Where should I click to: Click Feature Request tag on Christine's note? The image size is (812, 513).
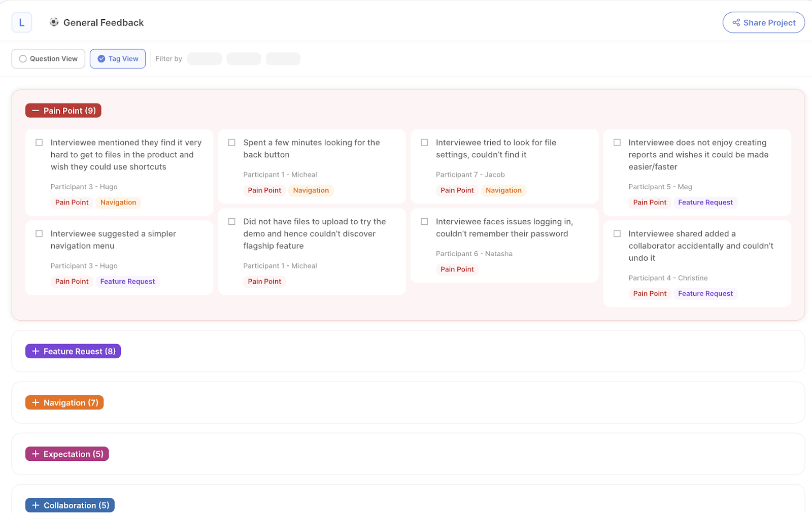point(705,294)
